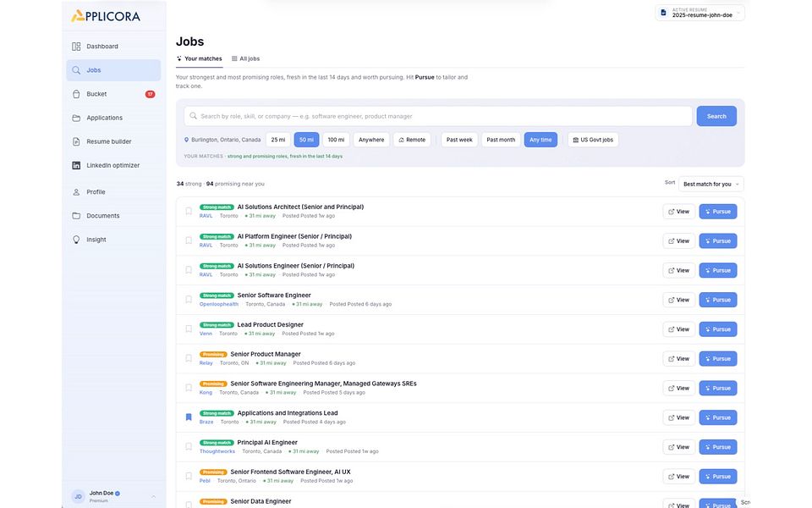Viewport: 812px width, 508px height.
Task: Change Burlington, Ontario, Canada location
Action: click(x=222, y=140)
